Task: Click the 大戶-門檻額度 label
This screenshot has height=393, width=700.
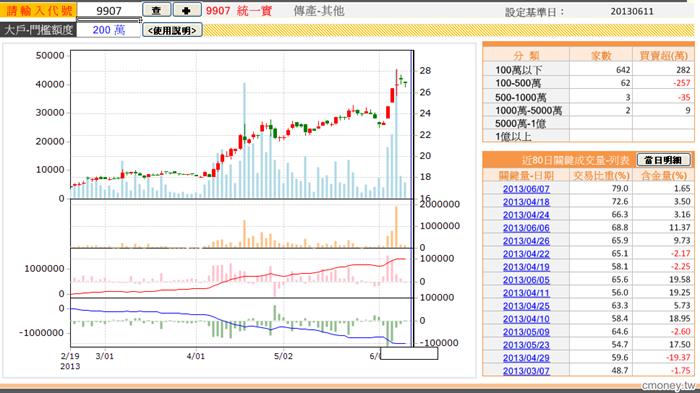Action: [x=38, y=30]
